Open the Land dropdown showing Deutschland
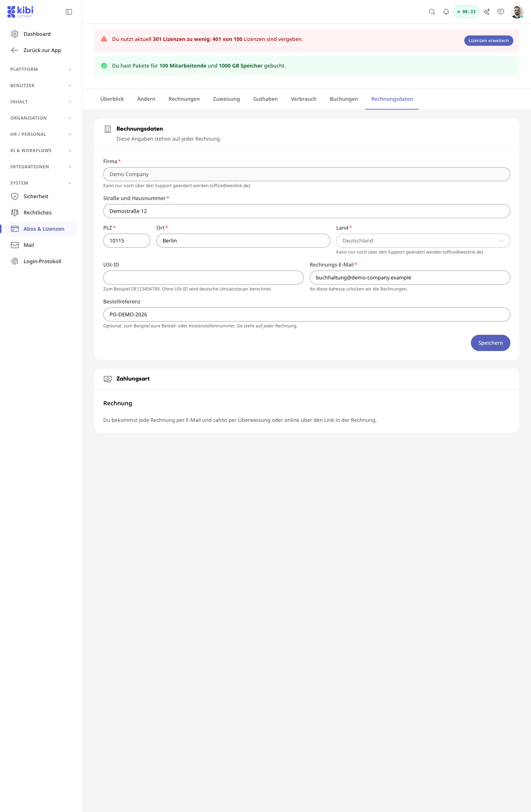Viewport: 531px width, 812px height. click(x=423, y=241)
